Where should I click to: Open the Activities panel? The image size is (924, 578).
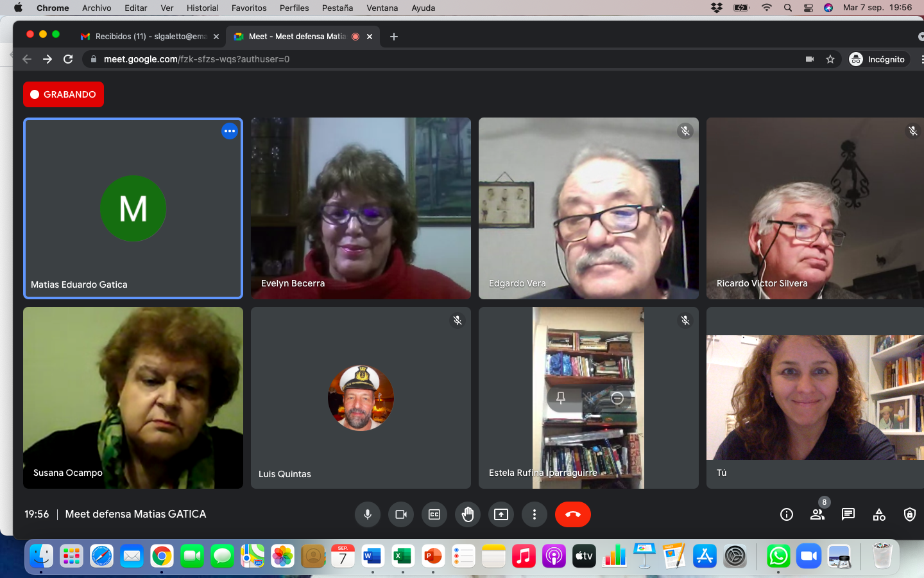point(879,514)
